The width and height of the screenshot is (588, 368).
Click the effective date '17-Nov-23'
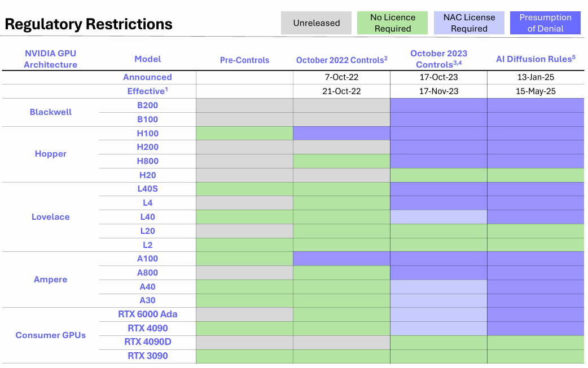[x=439, y=91]
